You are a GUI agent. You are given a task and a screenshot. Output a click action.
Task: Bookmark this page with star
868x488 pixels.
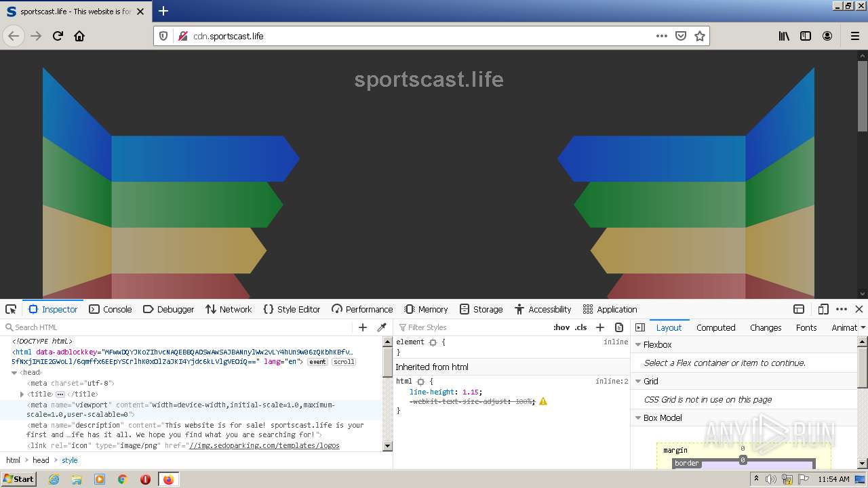coord(700,36)
